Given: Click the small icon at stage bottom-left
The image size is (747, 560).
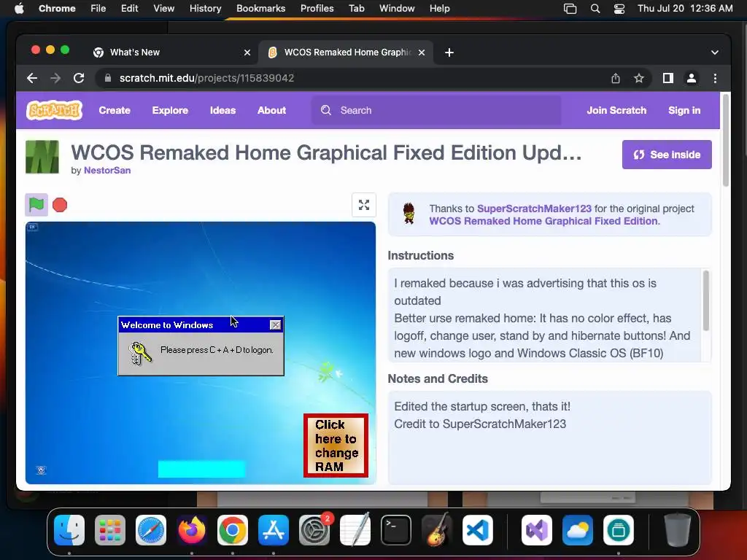Looking at the screenshot, I should tap(42, 470).
